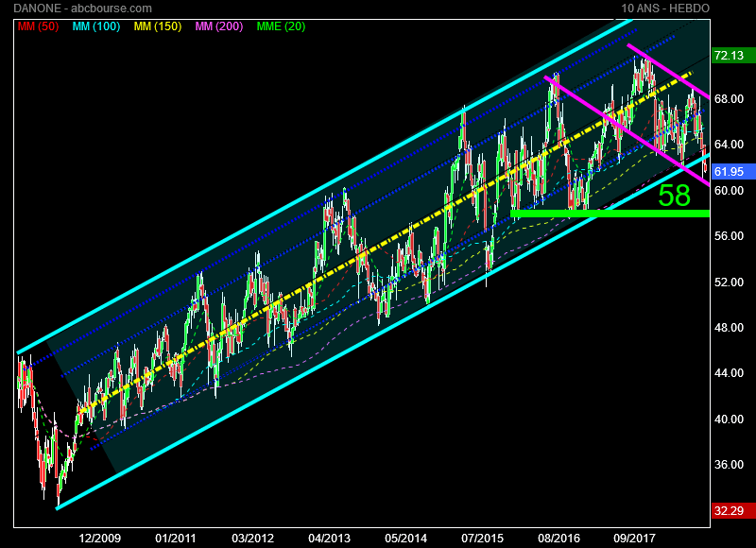756x548 pixels.
Task: Click the MM (200) legend label
Action: click(219, 26)
